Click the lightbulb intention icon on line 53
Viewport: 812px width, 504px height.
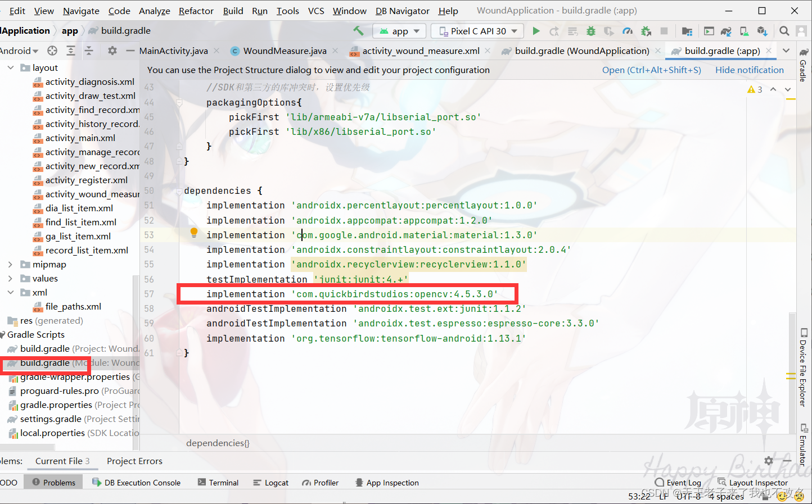(194, 233)
